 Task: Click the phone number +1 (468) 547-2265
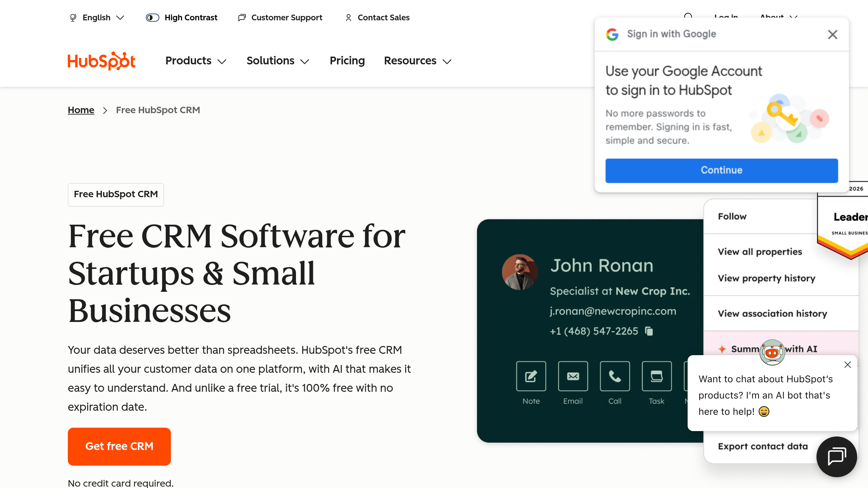click(594, 331)
